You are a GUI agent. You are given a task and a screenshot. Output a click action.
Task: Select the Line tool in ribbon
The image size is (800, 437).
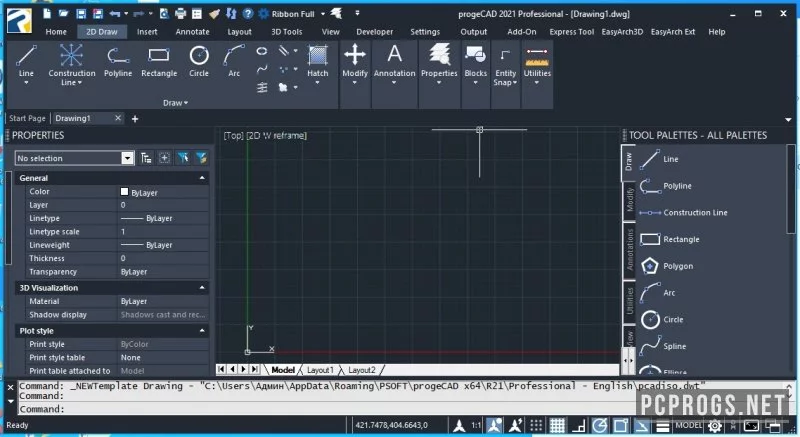[x=26, y=62]
